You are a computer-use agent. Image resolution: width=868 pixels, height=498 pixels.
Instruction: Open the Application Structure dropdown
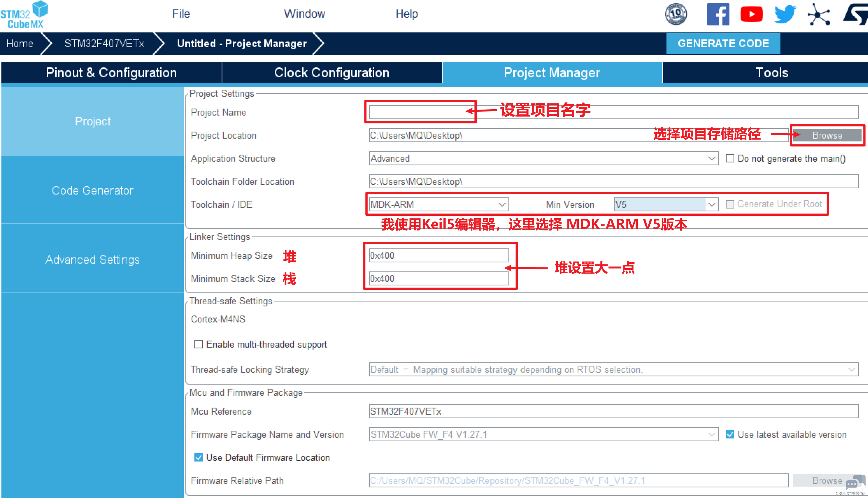point(544,158)
